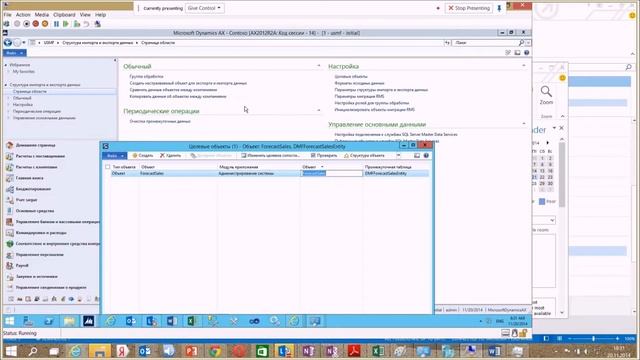Click the guest VM Start button
The height and width of the screenshot is (360, 640).
[9, 321]
